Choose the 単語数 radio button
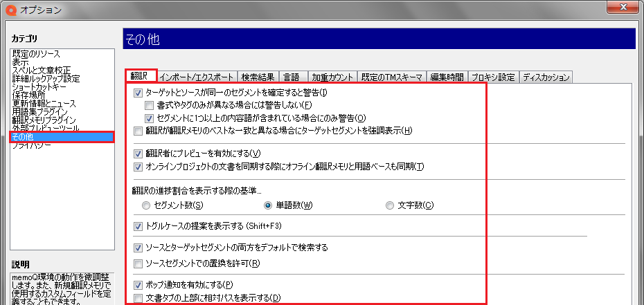Image resolution: width=644 pixels, height=305 pixels. point(268,205)
